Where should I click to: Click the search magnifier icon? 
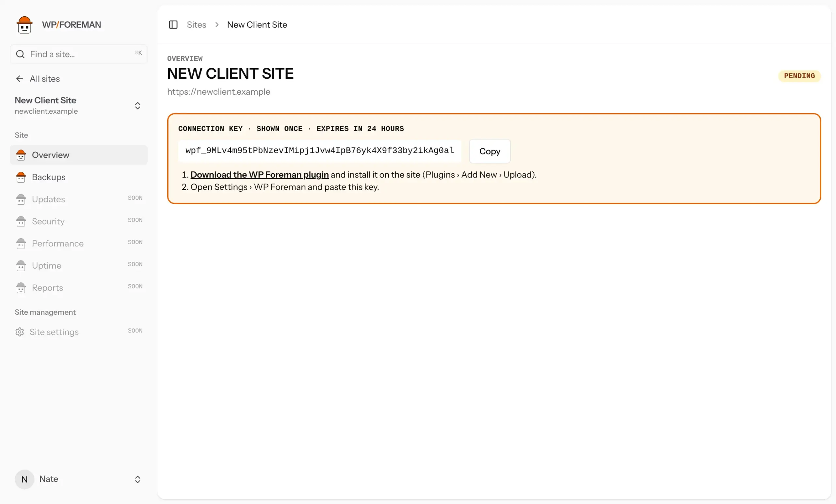[x=20, y=54]
